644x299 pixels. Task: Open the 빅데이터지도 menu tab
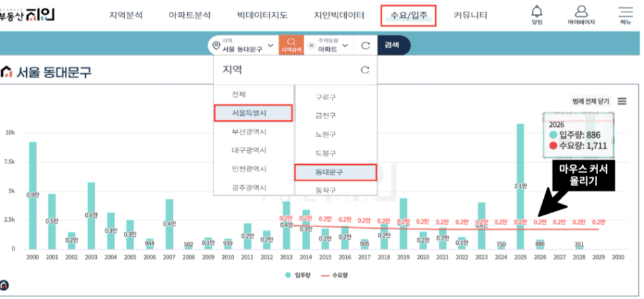pyautogui.click(x=262, y=16)
